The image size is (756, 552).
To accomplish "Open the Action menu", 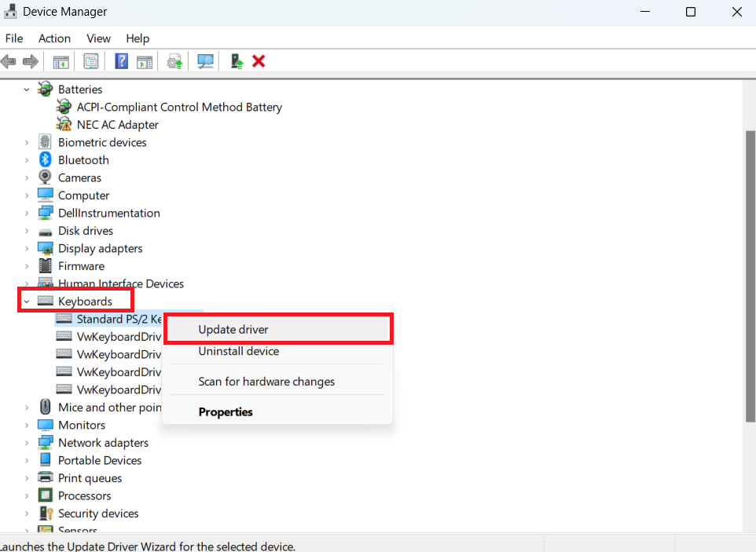I will click(54, 38).
